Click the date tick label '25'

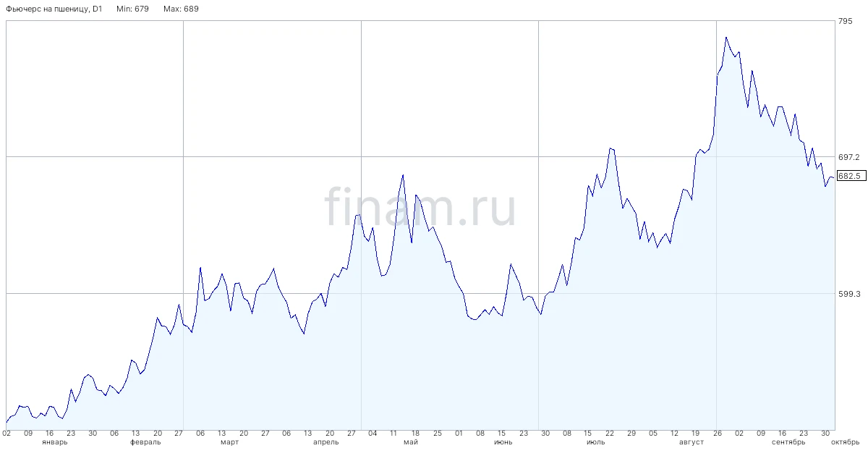pos(437,434)
